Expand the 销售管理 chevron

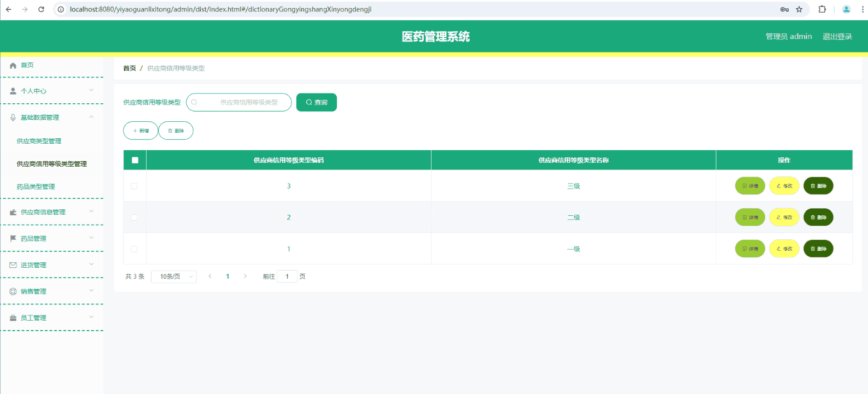click(91, 291)
